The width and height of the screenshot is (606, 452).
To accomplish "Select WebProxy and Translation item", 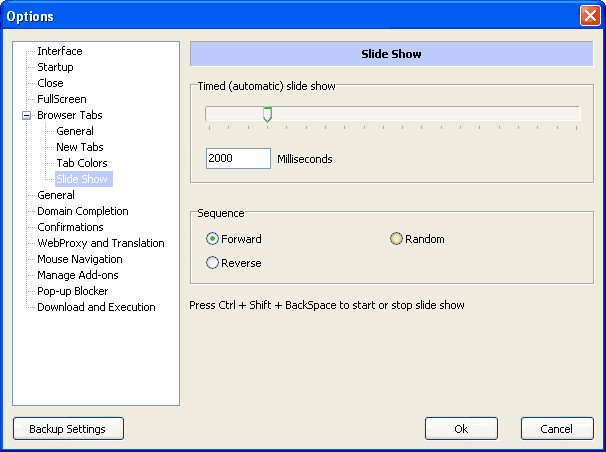I will 101,243.
